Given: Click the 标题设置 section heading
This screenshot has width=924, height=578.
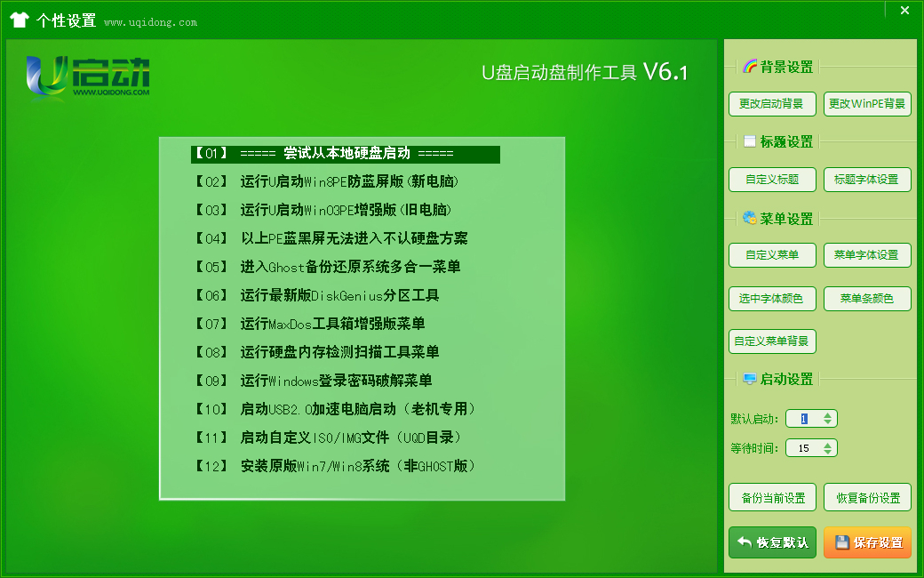Looking at the screenshot, I should tap(786, 141).
